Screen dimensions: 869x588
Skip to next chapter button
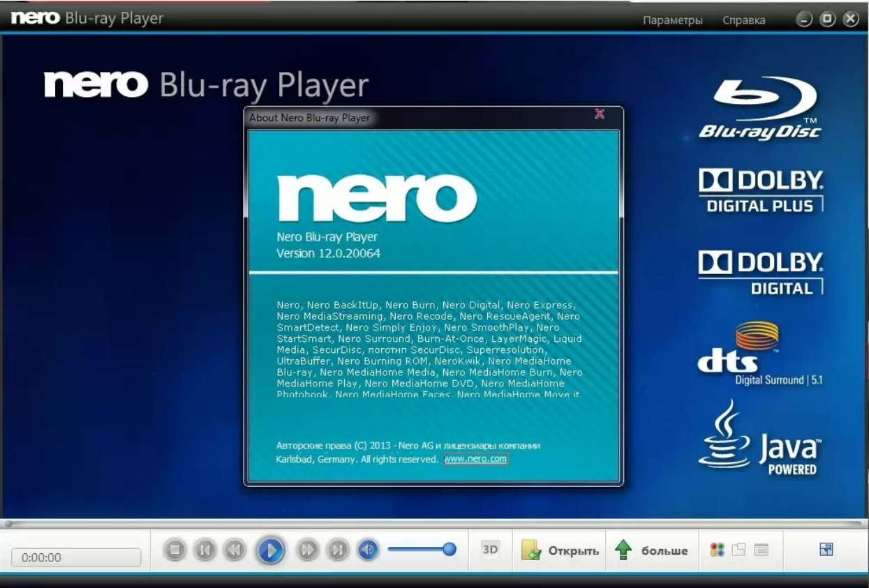coord(337,550)
